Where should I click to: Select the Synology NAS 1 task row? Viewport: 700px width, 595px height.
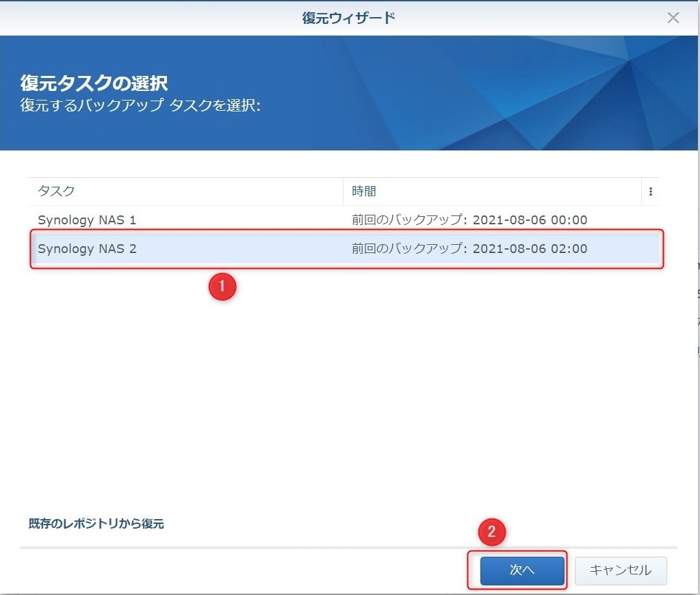(87, 220)
